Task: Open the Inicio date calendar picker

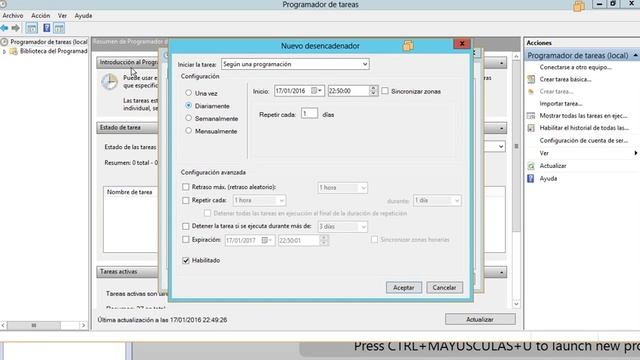Action: click(x=316, y=91)
